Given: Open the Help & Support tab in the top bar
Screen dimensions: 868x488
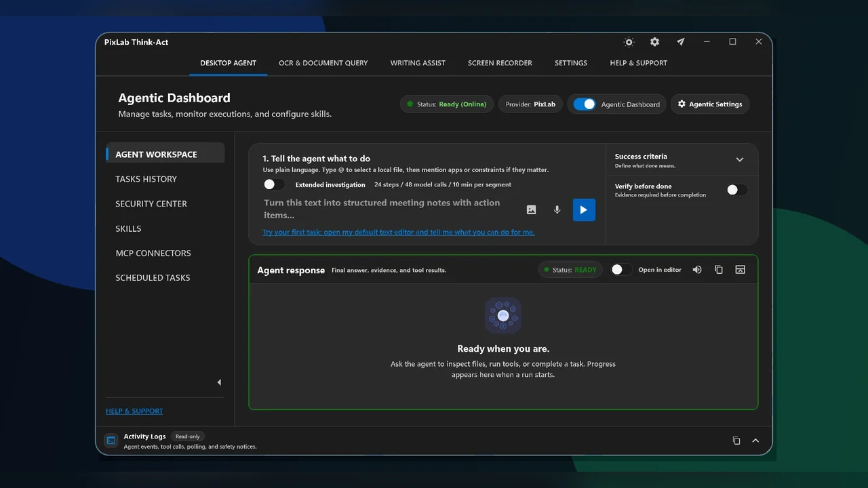Looking at the screenshot, I should (x=638, y=63).
